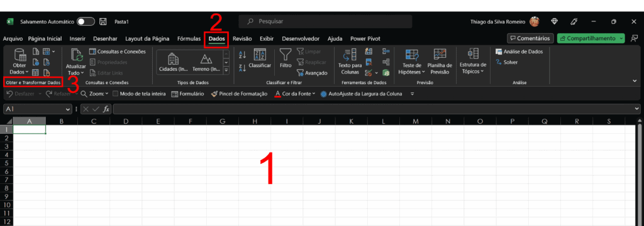Click AutoAjuste da Largura da Coluna
Screen dimensions: 644x226
[362, 94]
